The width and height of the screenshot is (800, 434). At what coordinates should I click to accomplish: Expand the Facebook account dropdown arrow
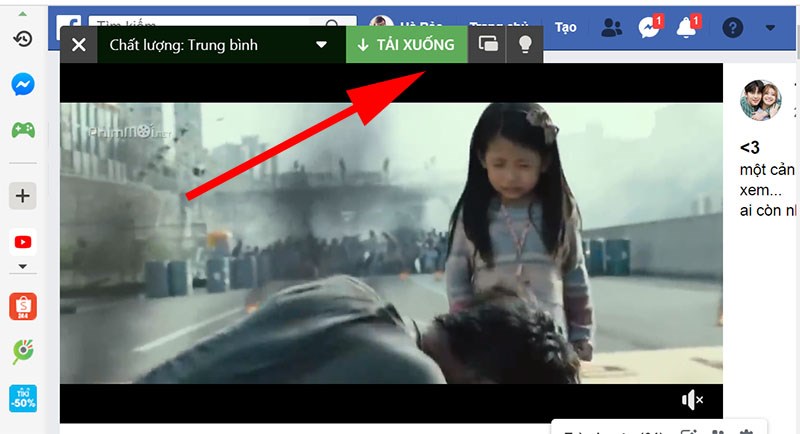[x=770, y=28]
